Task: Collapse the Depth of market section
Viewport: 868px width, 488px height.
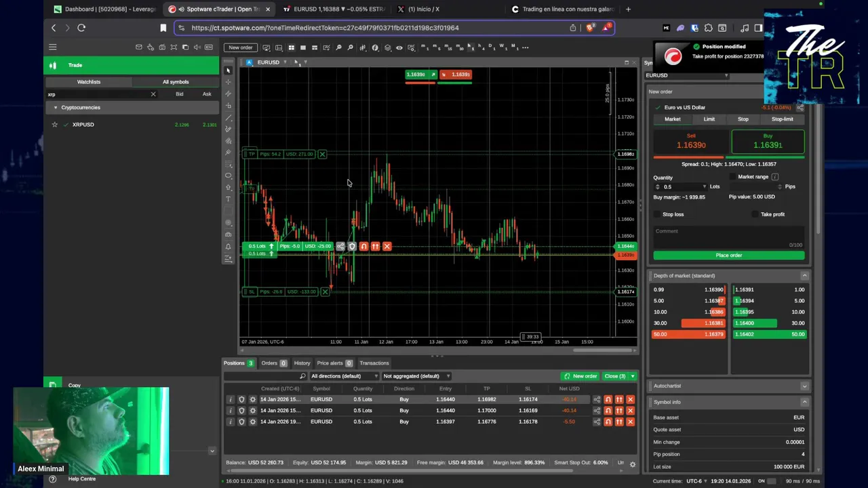Action: point(805,276)
